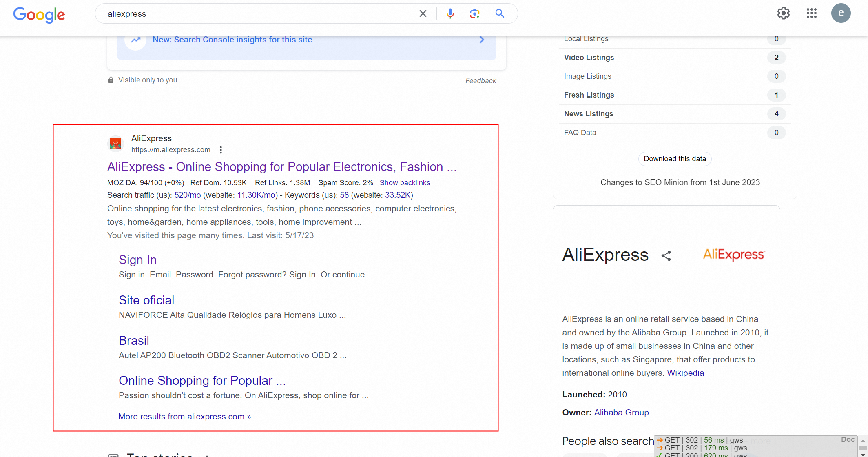Open three-dot menu beside m.aliexpress.com
The width and height of the screenshot is (868, 457).
coord(221,150)
